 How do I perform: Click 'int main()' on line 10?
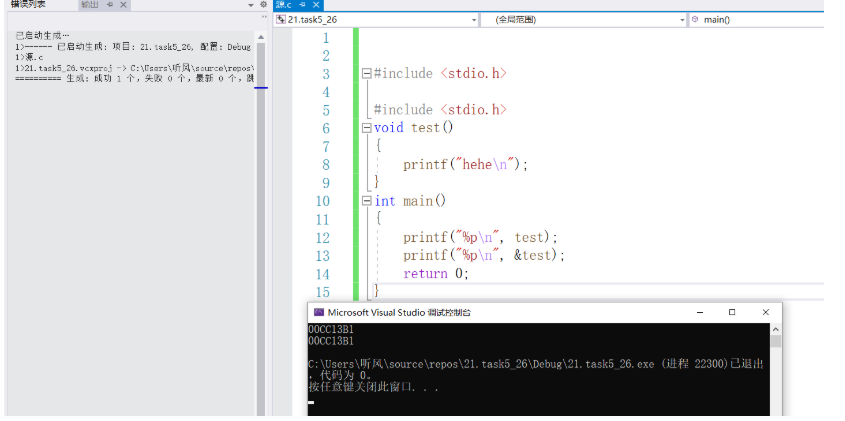coord(410,201)
